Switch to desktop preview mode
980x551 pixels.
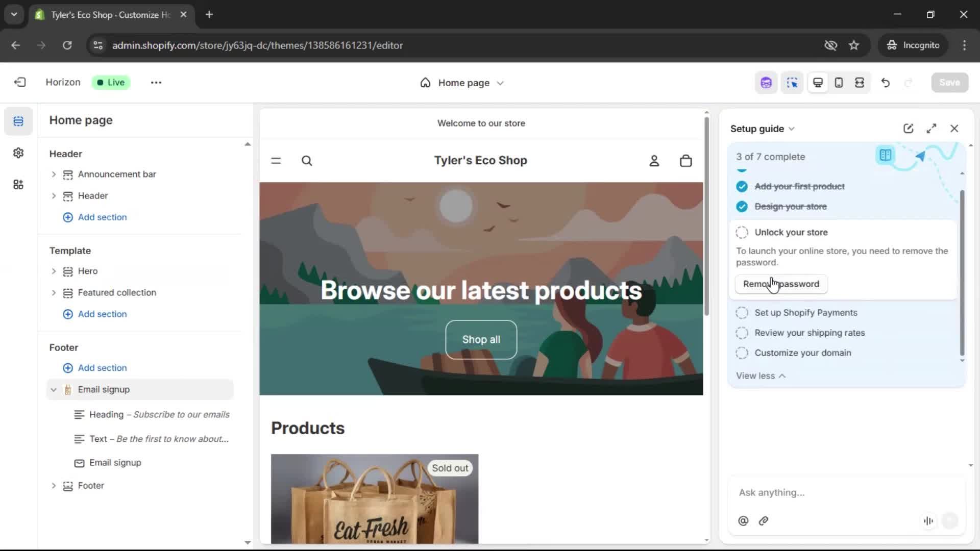818,82
